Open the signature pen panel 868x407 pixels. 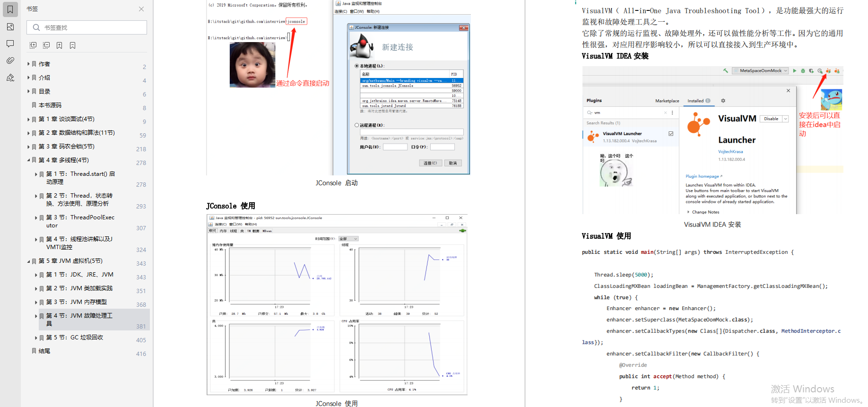[10, 78]
